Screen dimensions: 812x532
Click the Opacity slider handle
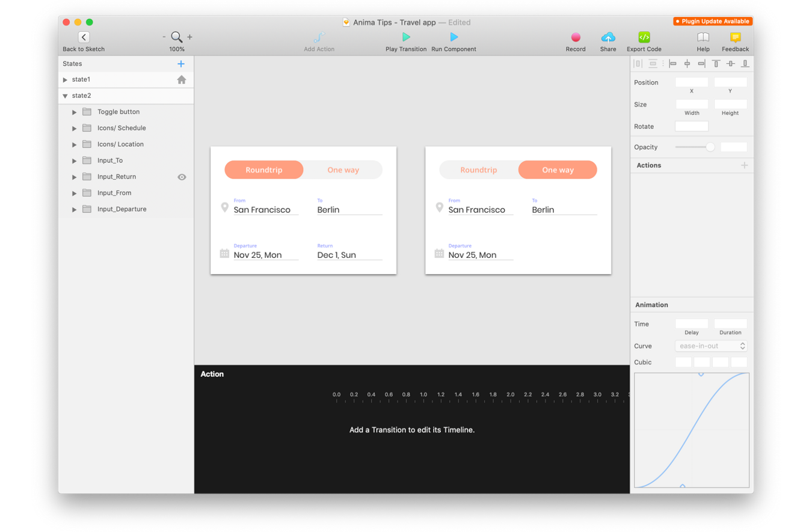(x=710, y=147)
